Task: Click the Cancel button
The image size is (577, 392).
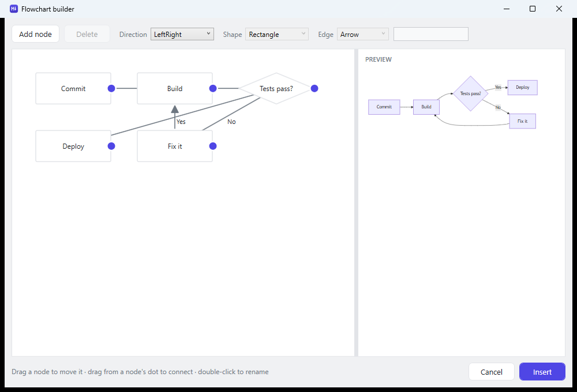Action: tap(491, 372)
